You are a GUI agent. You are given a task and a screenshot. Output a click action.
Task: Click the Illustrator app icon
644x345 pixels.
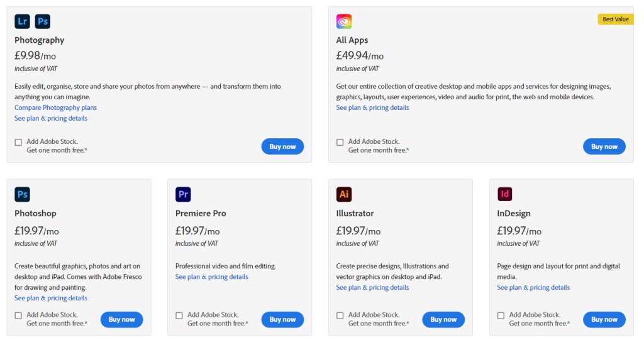click(344, 194)
